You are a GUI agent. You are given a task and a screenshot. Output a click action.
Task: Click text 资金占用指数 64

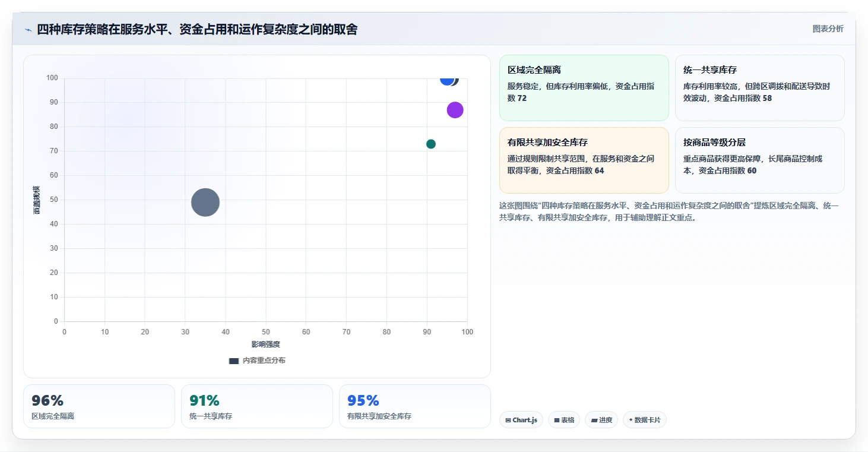(575, 170)
